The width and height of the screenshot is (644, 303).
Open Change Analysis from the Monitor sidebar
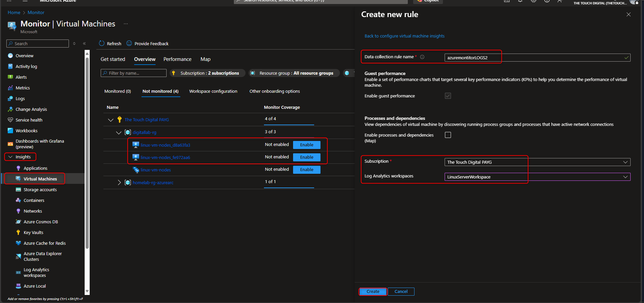coord(31,109)
